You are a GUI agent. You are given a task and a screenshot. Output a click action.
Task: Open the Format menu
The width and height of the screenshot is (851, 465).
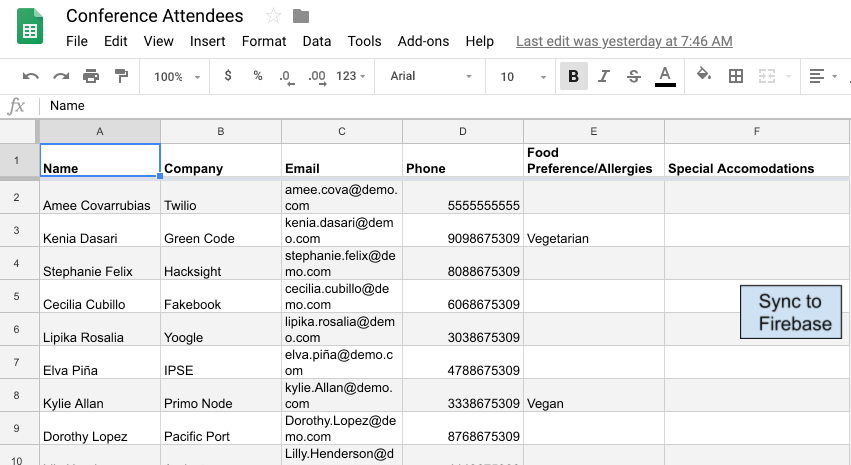264,41
